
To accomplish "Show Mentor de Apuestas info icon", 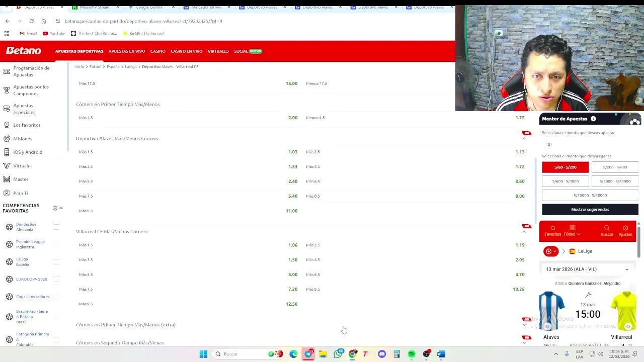I will point(593,119).
